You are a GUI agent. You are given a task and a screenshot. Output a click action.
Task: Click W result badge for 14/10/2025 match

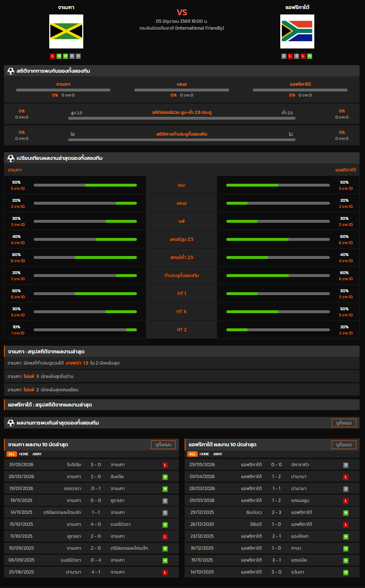(346, 572)
